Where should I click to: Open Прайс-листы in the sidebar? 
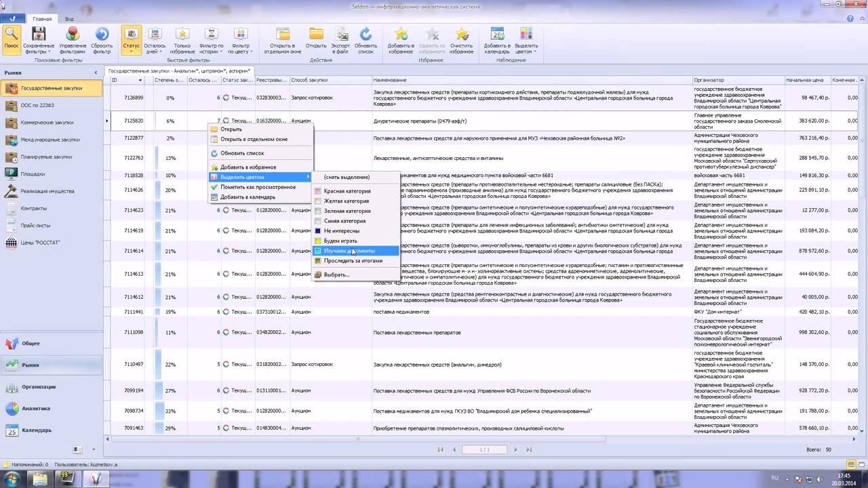coord(52,225)
